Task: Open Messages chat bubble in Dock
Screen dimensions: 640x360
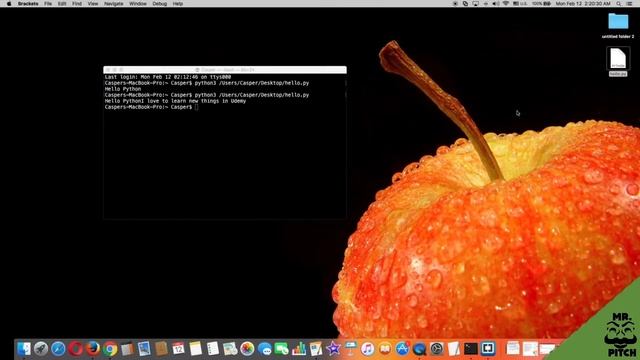Action: [264, 349]
